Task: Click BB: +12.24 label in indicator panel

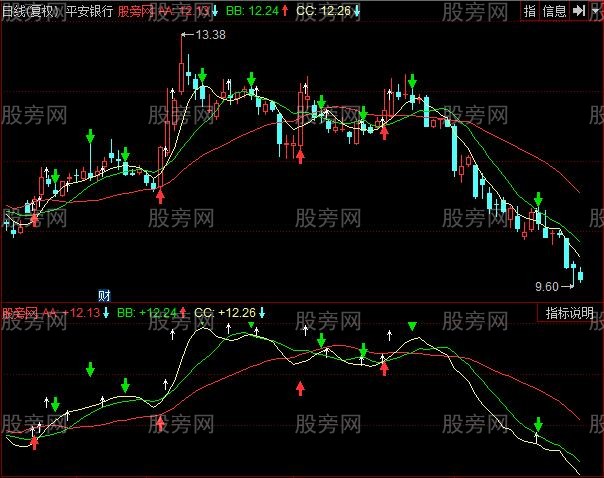Action: (146, 313)
